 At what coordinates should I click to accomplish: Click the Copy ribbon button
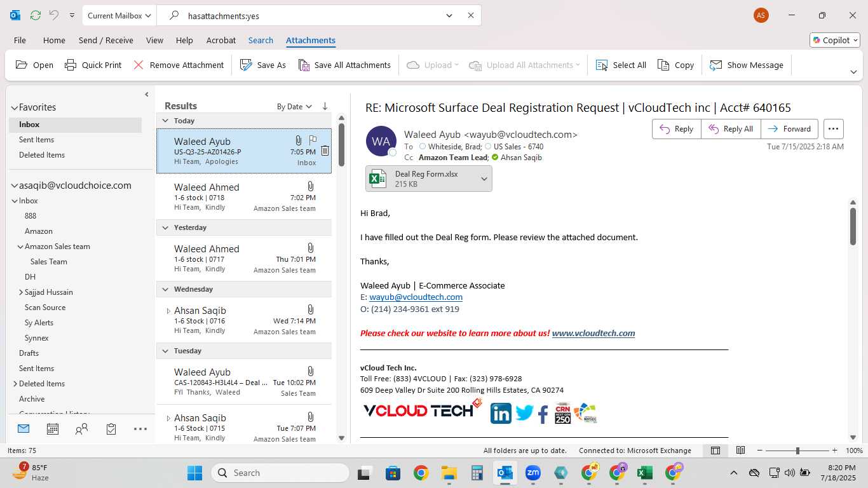tap(675, 65)
